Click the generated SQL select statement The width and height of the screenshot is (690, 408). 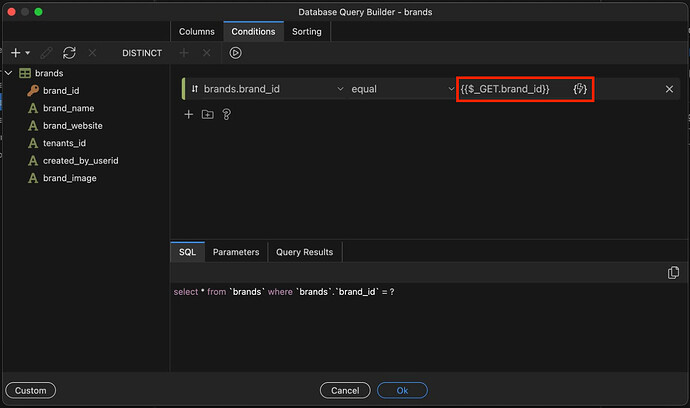click(x=284, y=292)
